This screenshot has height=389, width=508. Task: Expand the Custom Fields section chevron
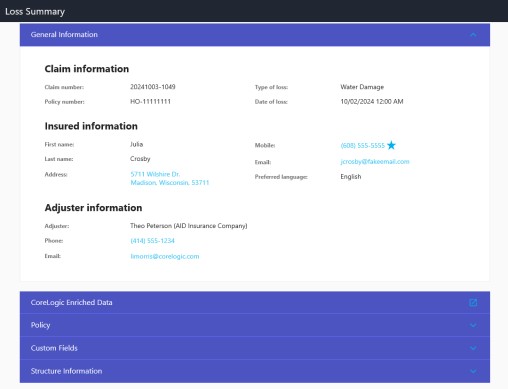pyautogui.click(x=473, y=348)
